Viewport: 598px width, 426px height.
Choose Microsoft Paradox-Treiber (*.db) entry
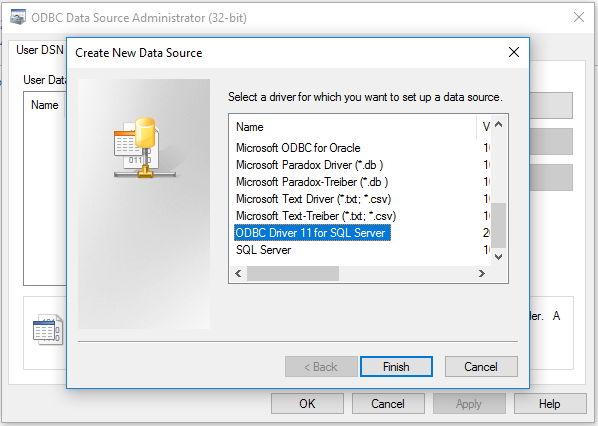(x=312, y=182)
